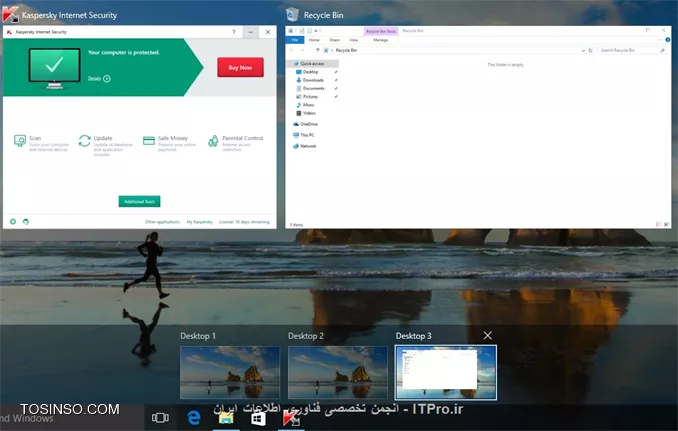Switch to View tab in Recycle Bin
The image size is (678, 431).
pyautogui.click(x=354, y=40)
